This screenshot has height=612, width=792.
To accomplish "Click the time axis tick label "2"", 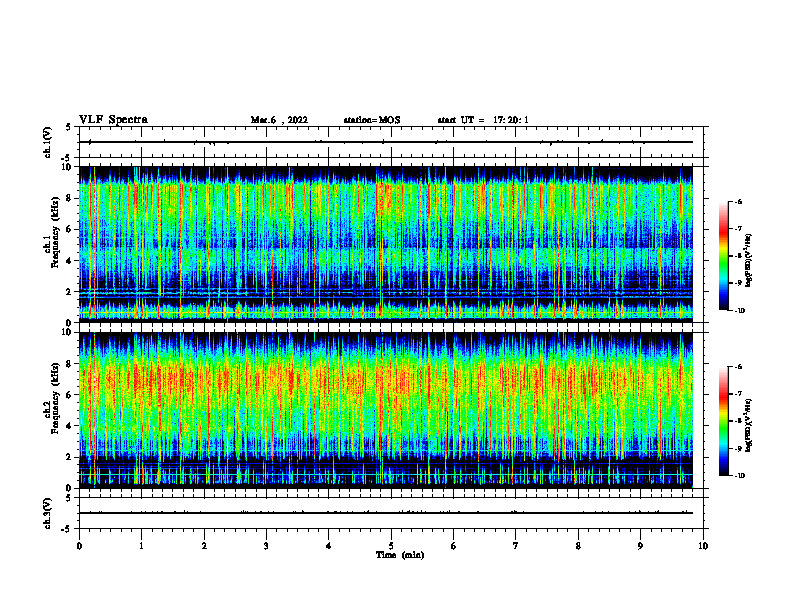I will click(x=204, y=546).
